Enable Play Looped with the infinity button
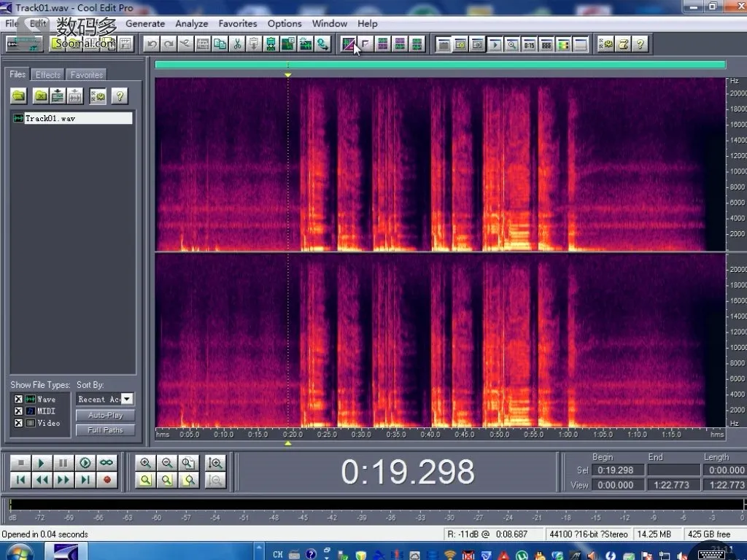This screenshot has height=560, width=747. coord(107,462)
